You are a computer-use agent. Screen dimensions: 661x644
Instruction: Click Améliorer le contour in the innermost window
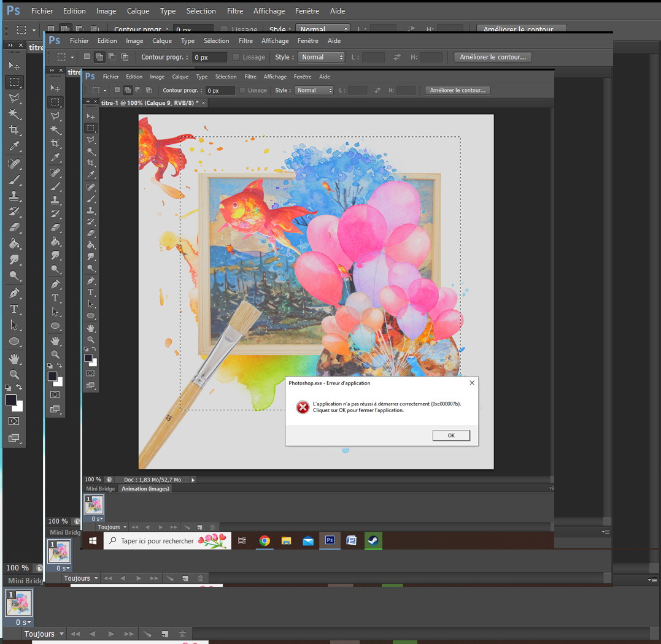coord(458,90)
